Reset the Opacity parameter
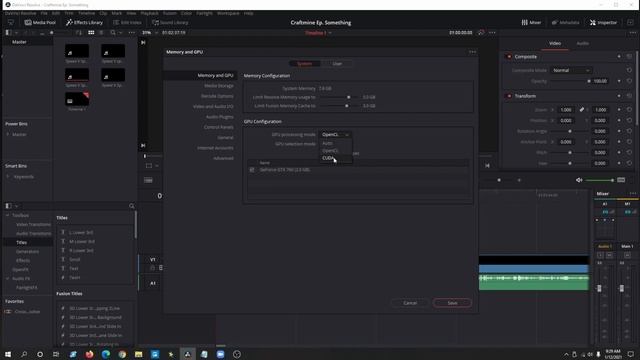Image resolution: width=640 pixels, height=360 pixels. pyautogui.click(x=629, y=81)
